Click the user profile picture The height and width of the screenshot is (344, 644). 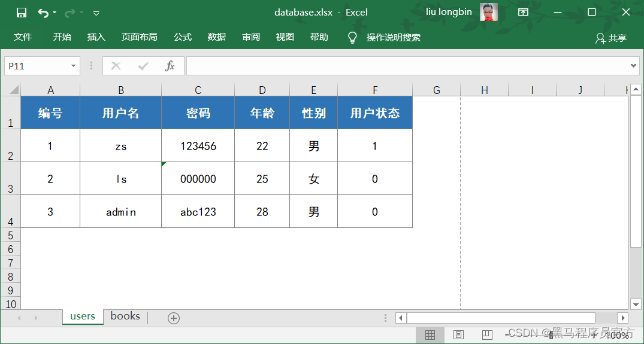click(x=488, y=13)
